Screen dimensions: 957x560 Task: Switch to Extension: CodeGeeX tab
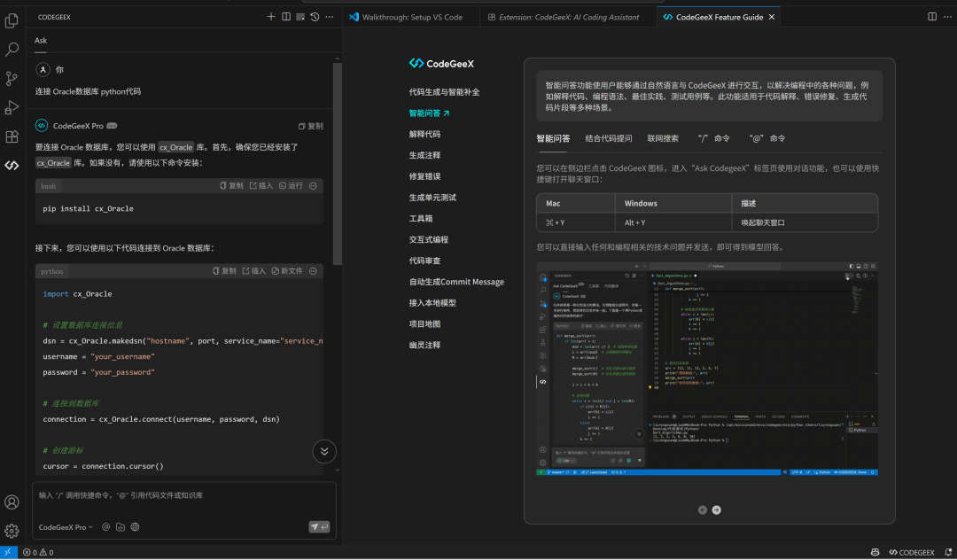(569, 17)
